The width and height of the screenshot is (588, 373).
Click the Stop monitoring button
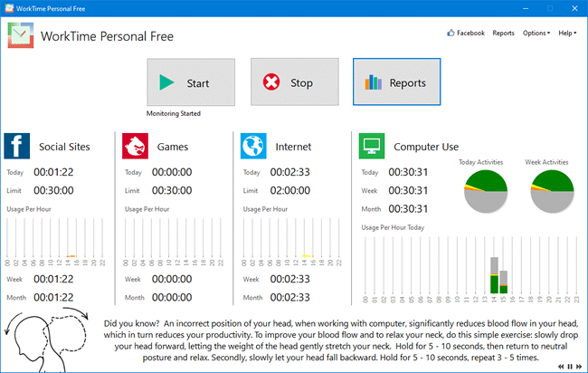point(295,81)
